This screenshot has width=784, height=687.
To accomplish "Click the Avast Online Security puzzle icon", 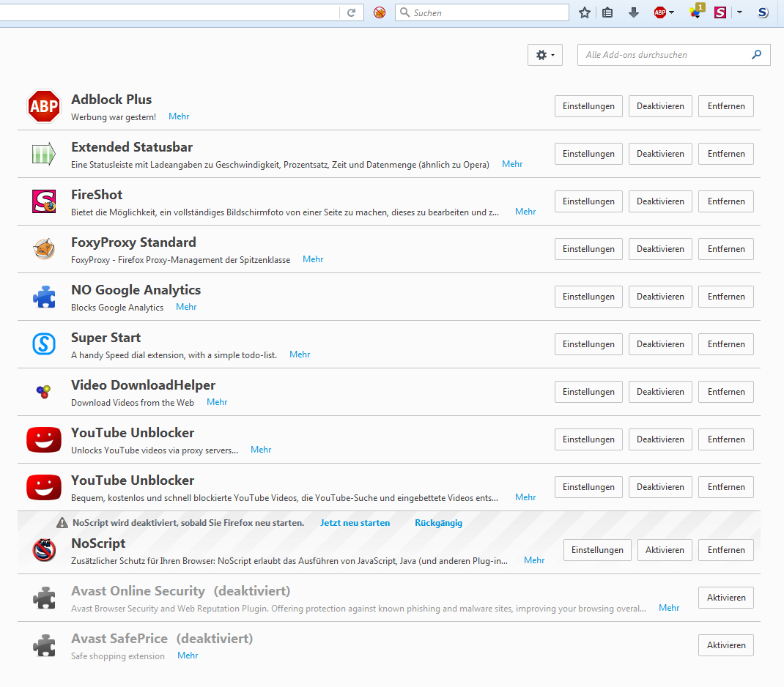I will click(x=44, y=598).
